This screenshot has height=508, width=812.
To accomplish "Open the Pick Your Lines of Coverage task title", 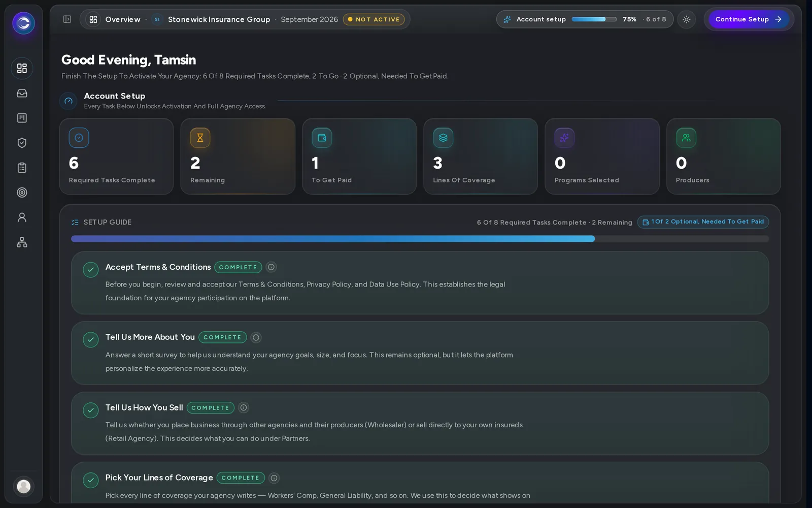I will [x=159, y=478].
